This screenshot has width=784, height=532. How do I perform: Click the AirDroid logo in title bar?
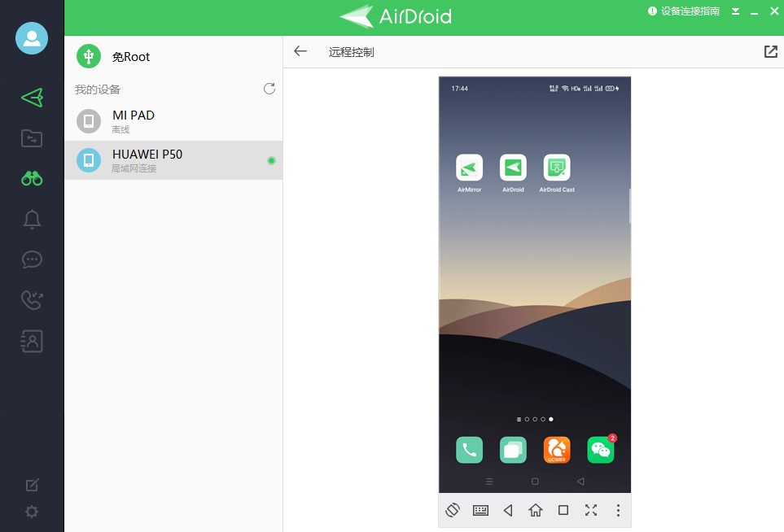pyautogui.click(x=396, y=16)
